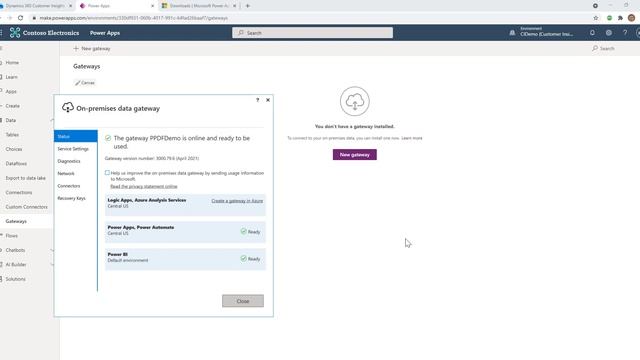Screen dimensions: 640x360
Task: Click the Learn more link
Action: [412, 138]
